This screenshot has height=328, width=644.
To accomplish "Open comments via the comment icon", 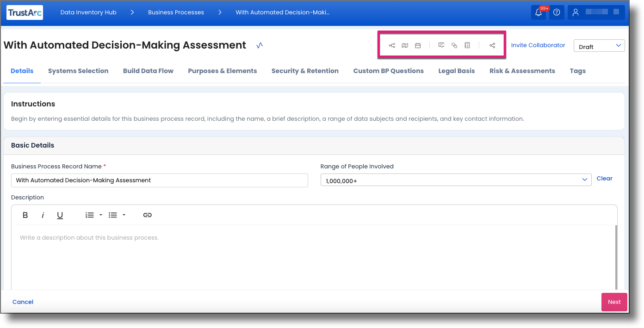I will click(x=441, y=45).
